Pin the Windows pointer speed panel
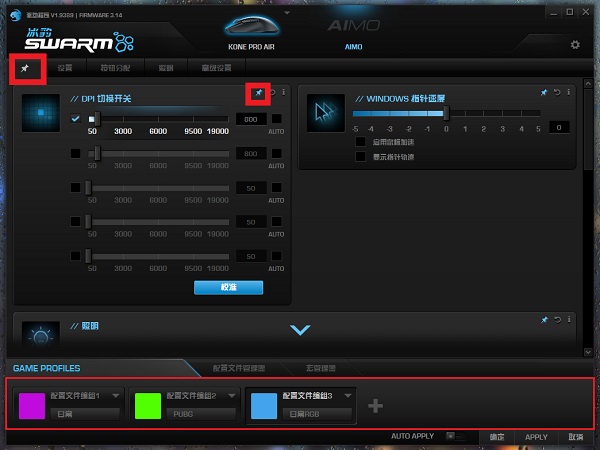This screenshot has height=450, width=600. 544,92
